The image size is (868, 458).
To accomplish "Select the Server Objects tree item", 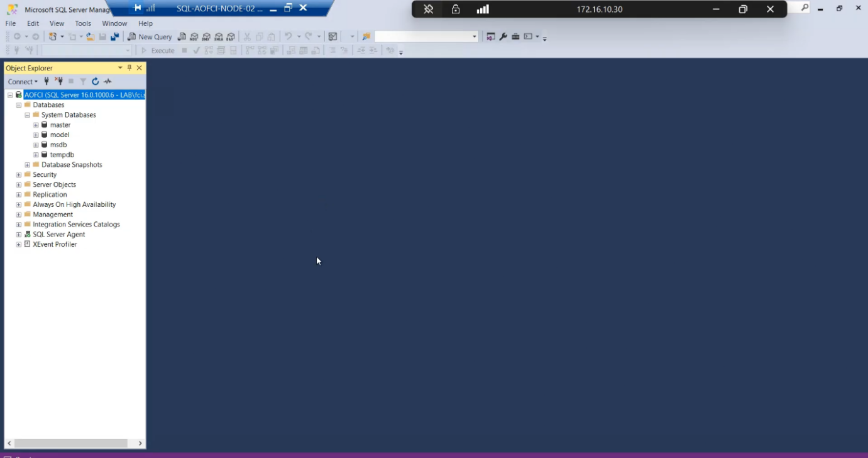I will click(x=54, y=184).
